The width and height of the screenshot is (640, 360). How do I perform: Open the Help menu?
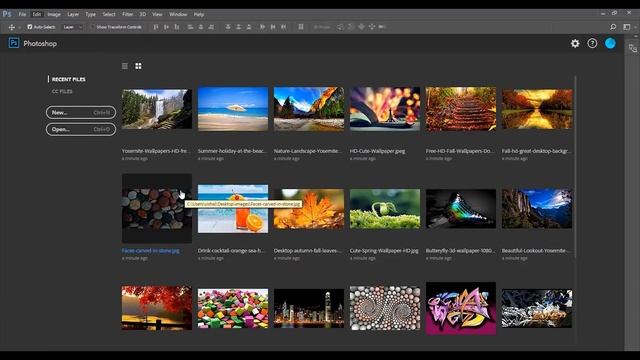coord(199,14)
